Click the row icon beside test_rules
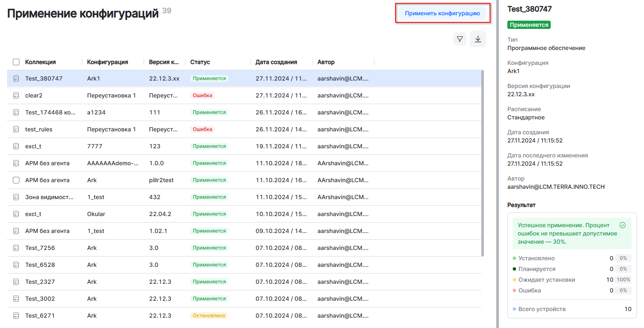Viewport: 644px width, 328px height. click(x=16, y=129)
